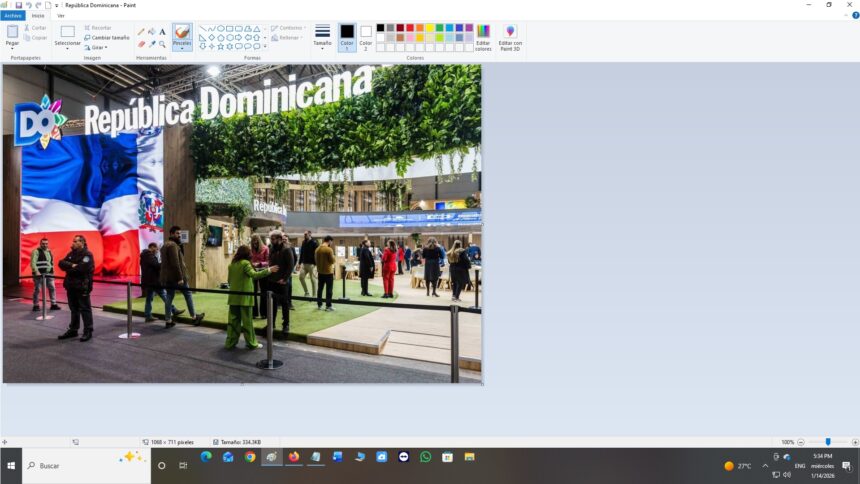Click the zoom slider handle

click(x=828, y=442)
